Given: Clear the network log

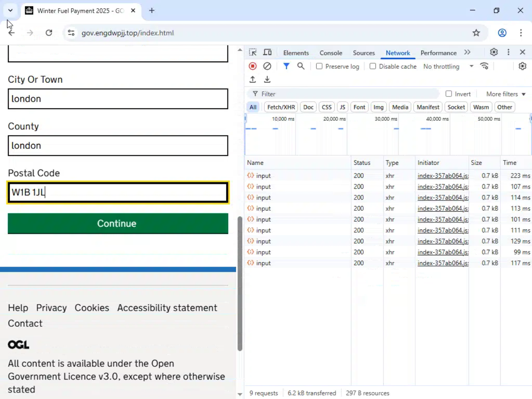Looking at the screenshot, I should click(x=267, y=66).
